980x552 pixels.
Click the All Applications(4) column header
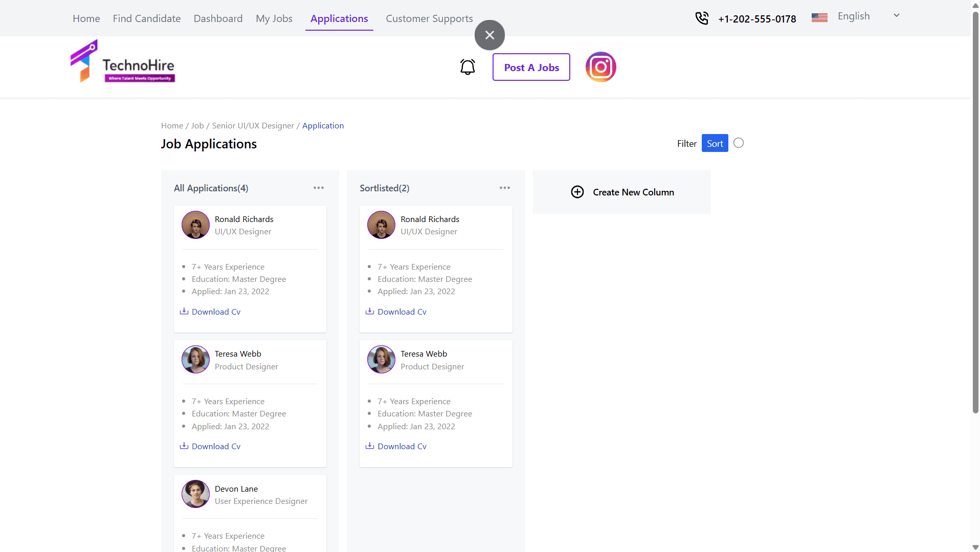pos(211,188)
